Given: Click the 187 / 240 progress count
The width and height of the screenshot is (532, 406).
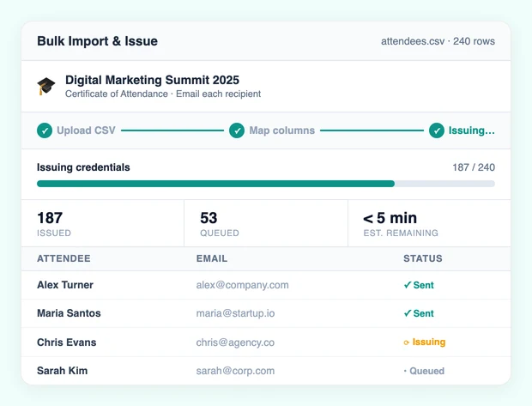Looking at the screenshot, I should click(474, 167).
